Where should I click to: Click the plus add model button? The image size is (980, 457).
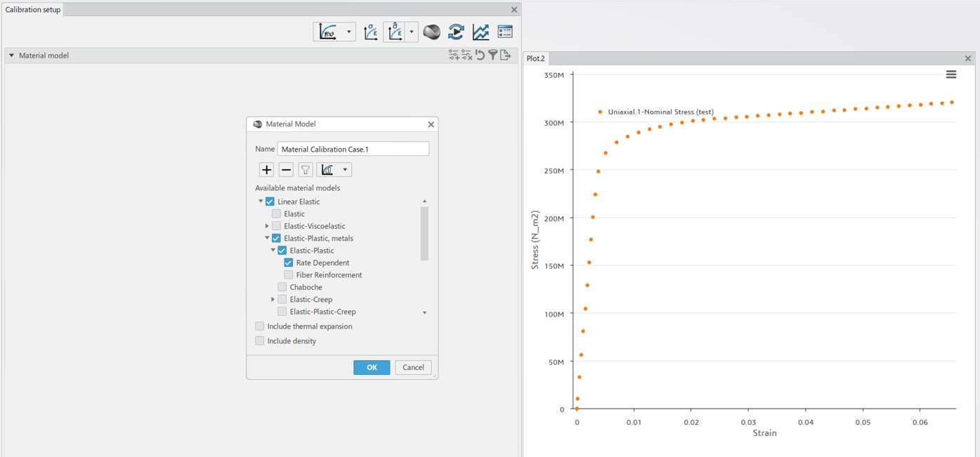(x=266, y=170)
